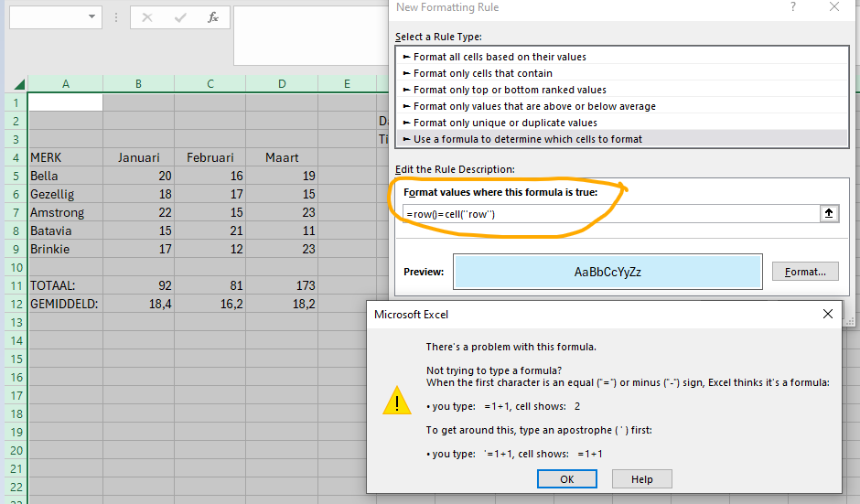Click the formula bar text area
Image resolution: width=860 pixels, height=504 pixels.
point(311,36)
